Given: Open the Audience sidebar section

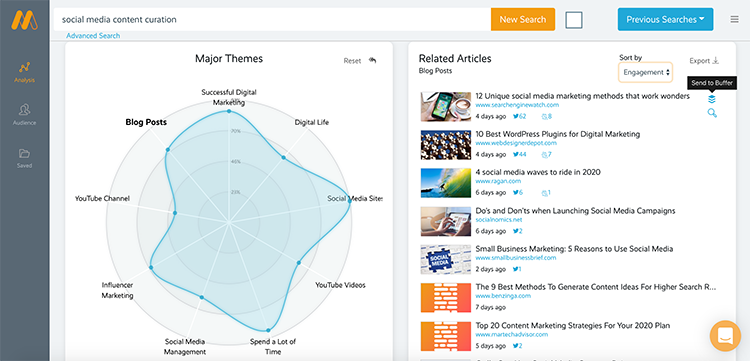Looking at the screenshot, I should tap(24, 115).
